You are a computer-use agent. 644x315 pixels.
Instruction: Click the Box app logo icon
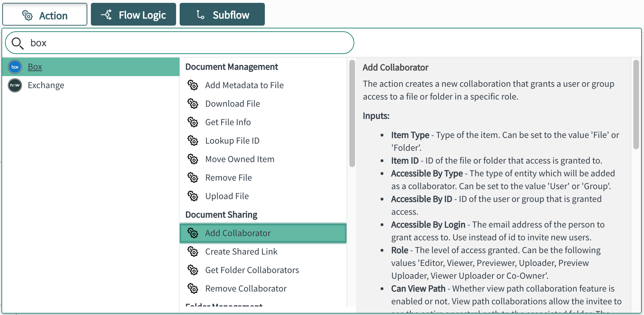(15, 67)
